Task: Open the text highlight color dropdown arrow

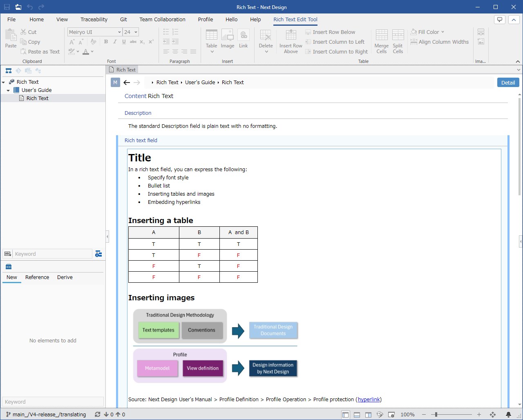Action: (78, 51)
